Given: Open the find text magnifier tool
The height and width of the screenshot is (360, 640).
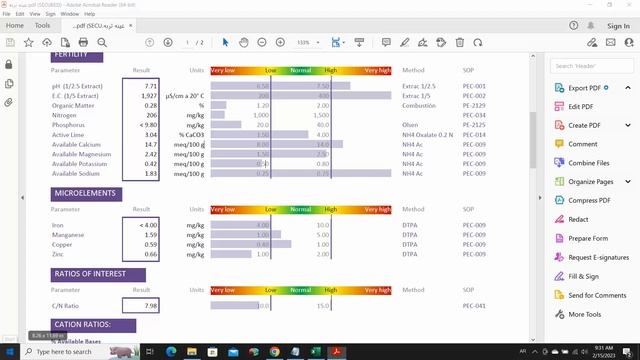Looking at the screenshot, I should click(102, 42).
